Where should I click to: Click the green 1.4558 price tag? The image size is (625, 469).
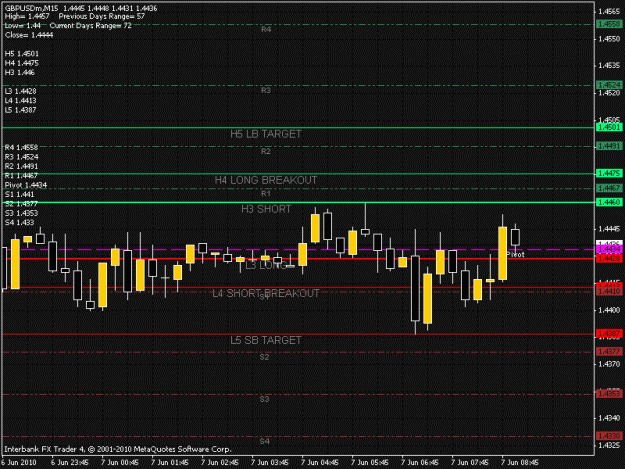(609, 24)
